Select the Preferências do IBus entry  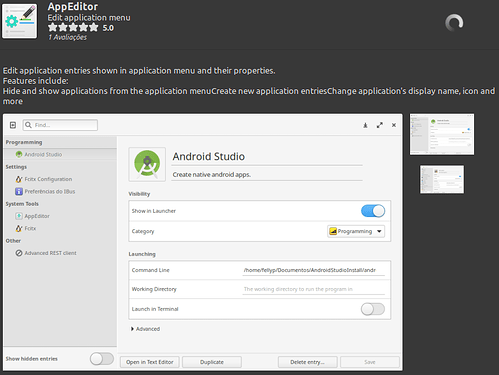tap(45, 191)
